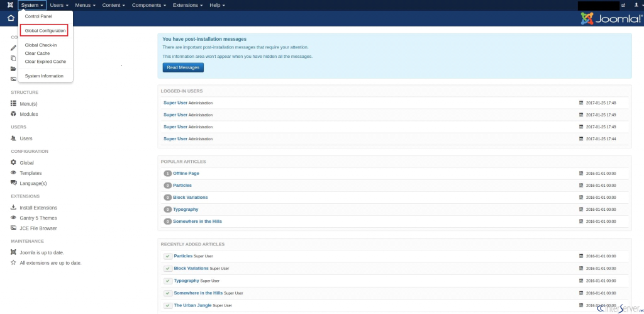
Task: Open the first Super User link in Logged-in Users
Action: coord(175,103)
